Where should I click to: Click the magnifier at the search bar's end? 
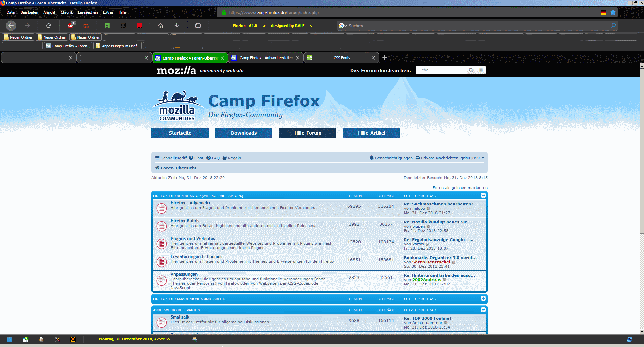pyautogui.click(x=613, y=26)
